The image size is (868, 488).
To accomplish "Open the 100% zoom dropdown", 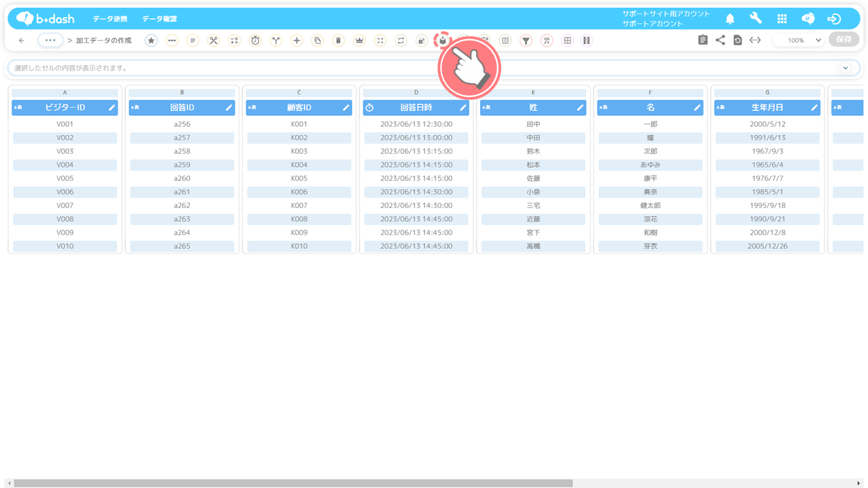I will tap(799, 40).
